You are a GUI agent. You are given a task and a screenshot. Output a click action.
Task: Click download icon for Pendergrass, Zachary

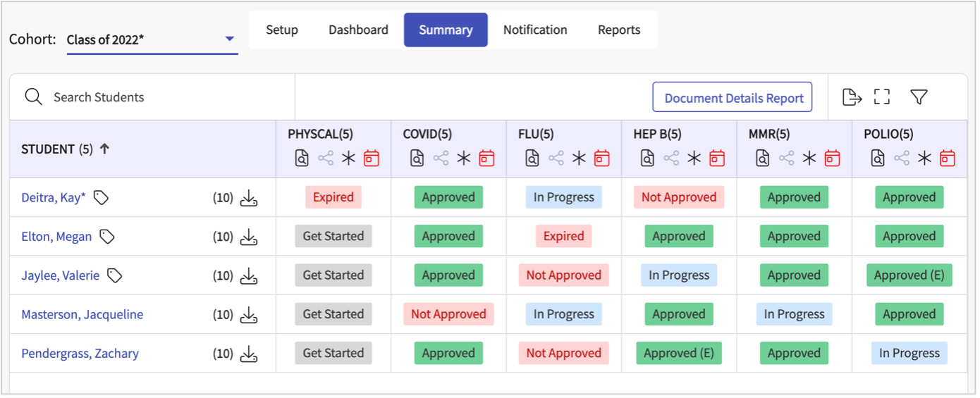[248, 354]
